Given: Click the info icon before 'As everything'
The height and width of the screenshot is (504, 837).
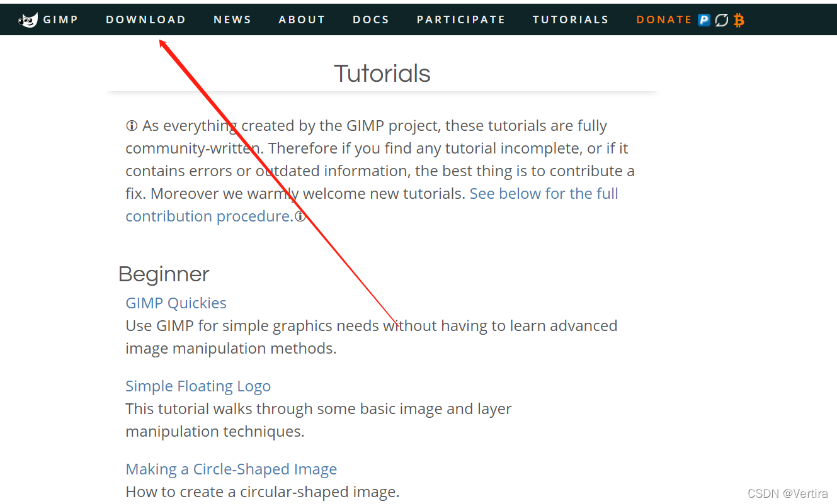Looking at the screenshot, I should click(132, 126).
